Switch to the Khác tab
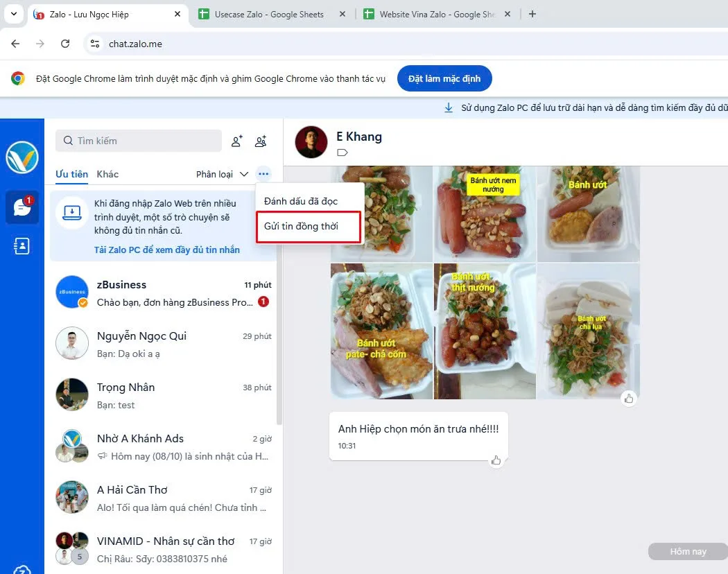The width and height of the screenshot is (728, 574). click(107, 174)
